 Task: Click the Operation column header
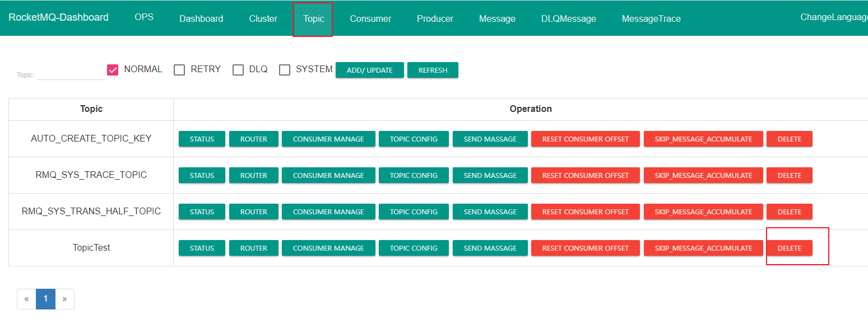click(x=531, y=109)
